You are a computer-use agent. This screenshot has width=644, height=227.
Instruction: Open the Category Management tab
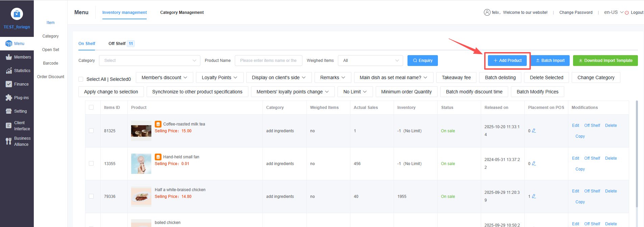(182, 13)
